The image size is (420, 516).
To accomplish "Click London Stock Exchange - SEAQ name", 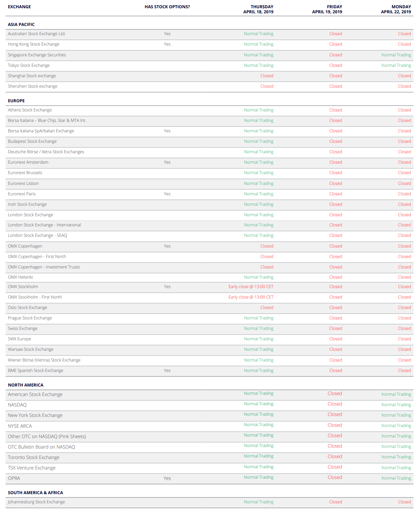I will coord(37,235).
